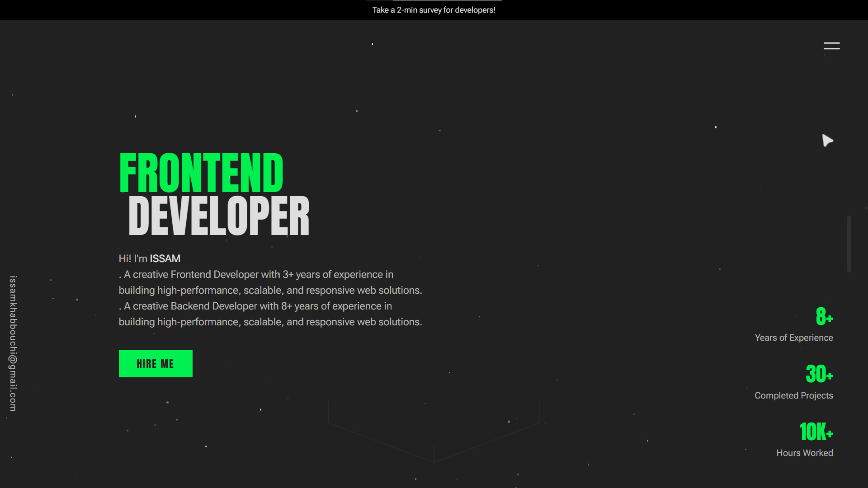Image resolution: width=868 pixels, height=488 pixels.
Task: Open the 2-min developer survey link
Action: (434, 10)
